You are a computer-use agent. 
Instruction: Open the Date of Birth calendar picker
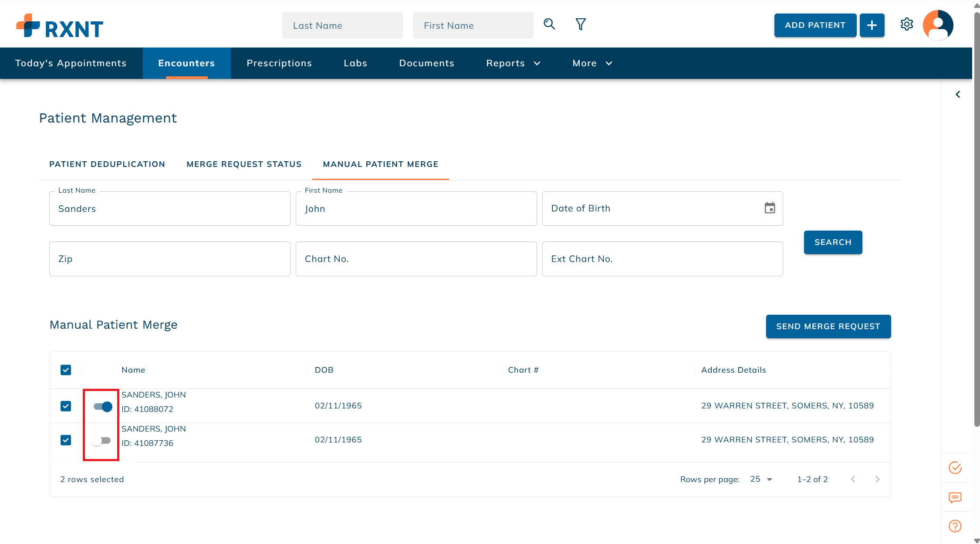coord(770,208)
